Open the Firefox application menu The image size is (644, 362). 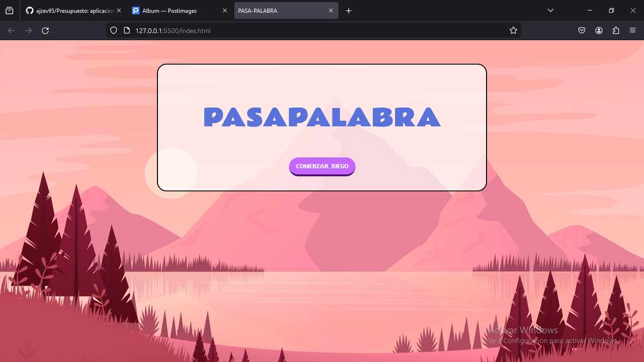tap(633, 31)
